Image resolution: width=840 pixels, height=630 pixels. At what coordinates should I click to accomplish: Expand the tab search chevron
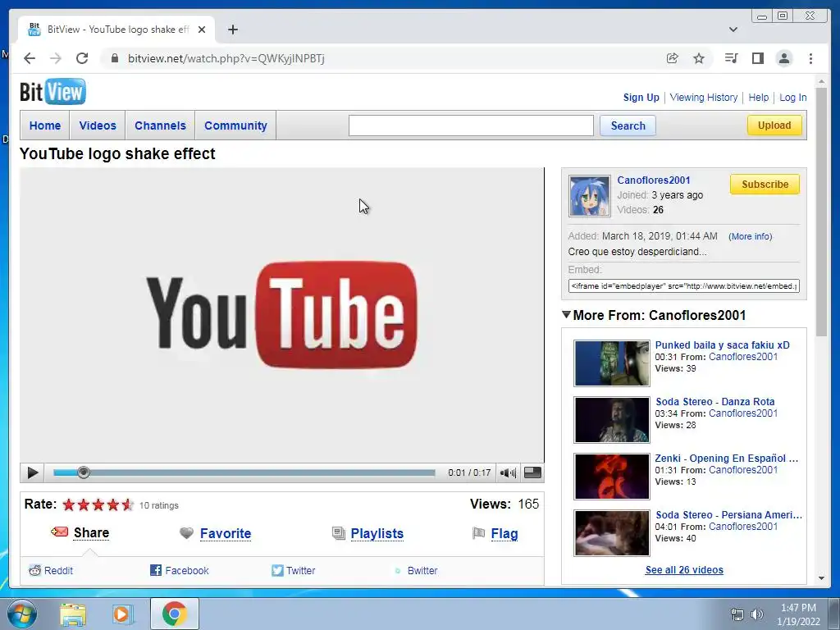tap(733, 30)
